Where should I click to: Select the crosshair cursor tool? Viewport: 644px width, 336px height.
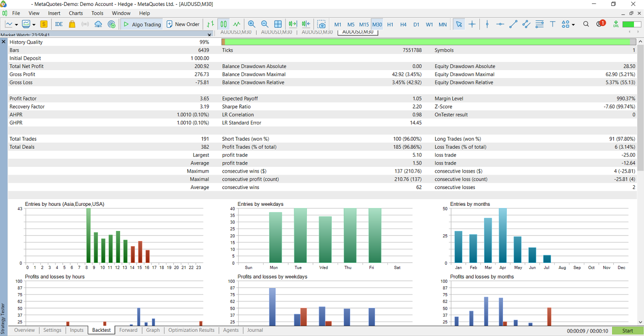[x=472, y=24]
